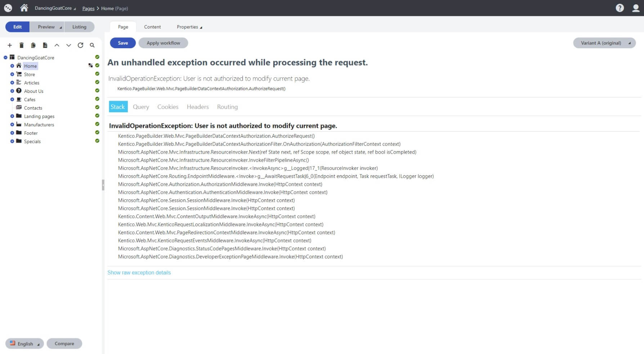Delete the page using trash icon
The width and height of the screenshot is (644, 354).
pos(22,45)
